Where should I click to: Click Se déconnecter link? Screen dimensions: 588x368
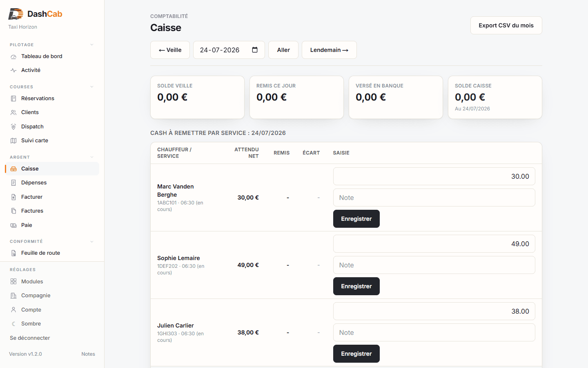30,338
